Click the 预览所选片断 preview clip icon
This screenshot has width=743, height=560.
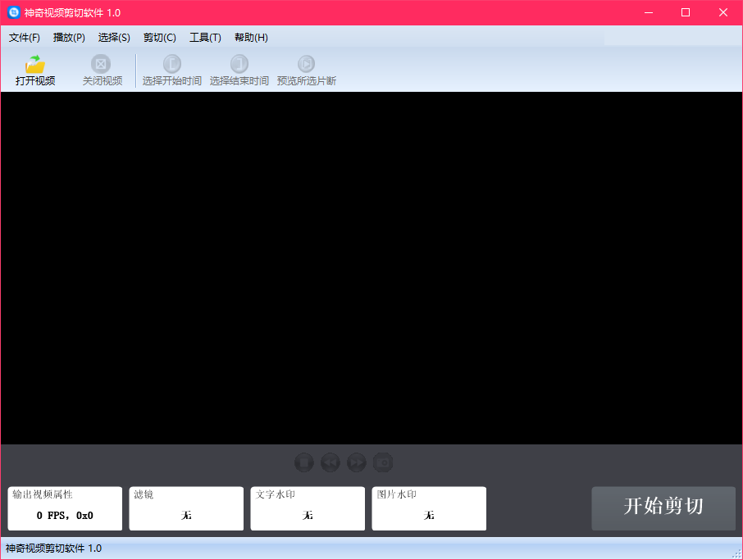tap(306, 70)
